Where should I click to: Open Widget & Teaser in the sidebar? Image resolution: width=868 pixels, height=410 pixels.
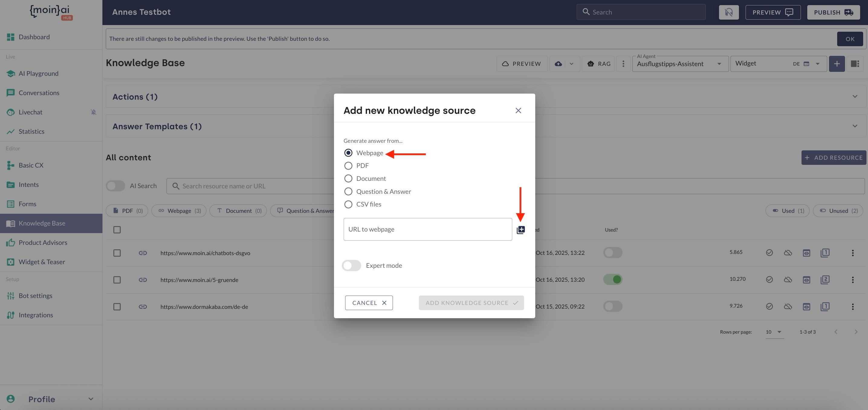pyautogui.click(x=42, y=262)
